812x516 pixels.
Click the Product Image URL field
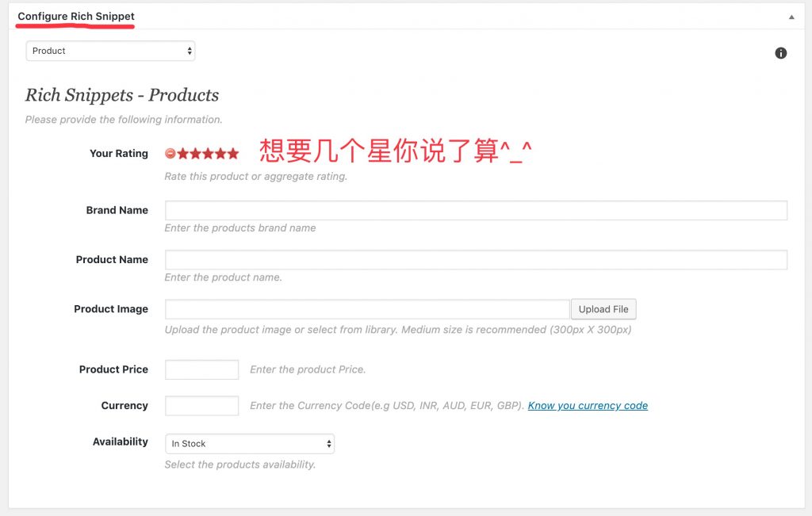(x=367, y=309)
